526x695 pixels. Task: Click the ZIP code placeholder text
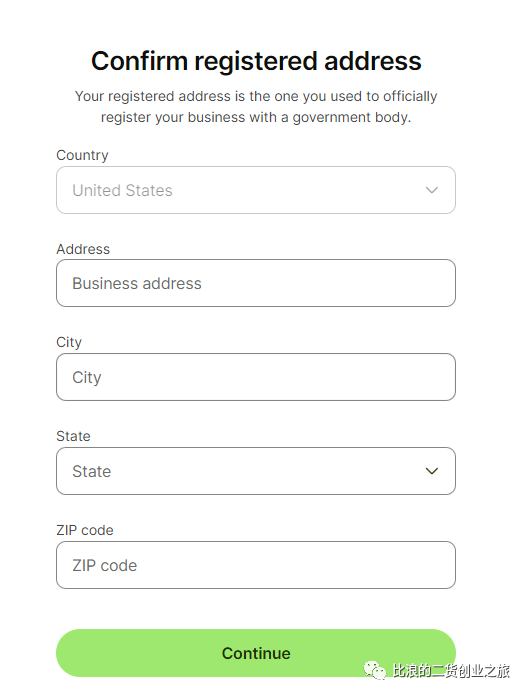tap(105, 566)
